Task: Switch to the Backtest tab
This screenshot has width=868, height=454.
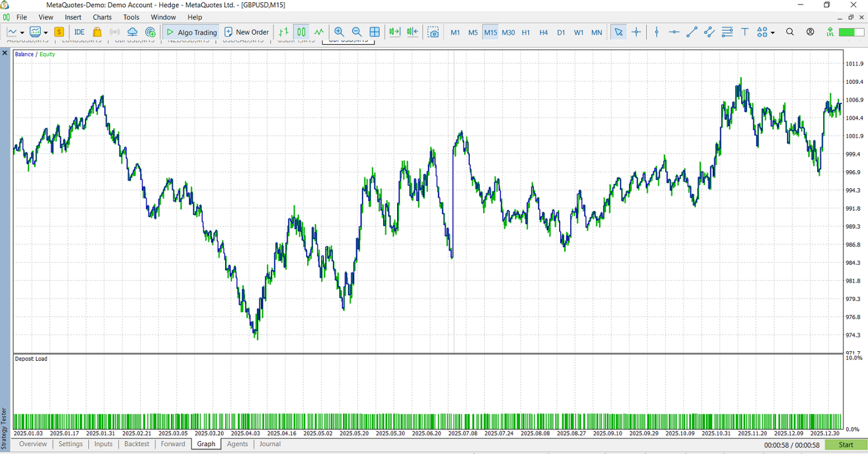Action: coord(137,444)
